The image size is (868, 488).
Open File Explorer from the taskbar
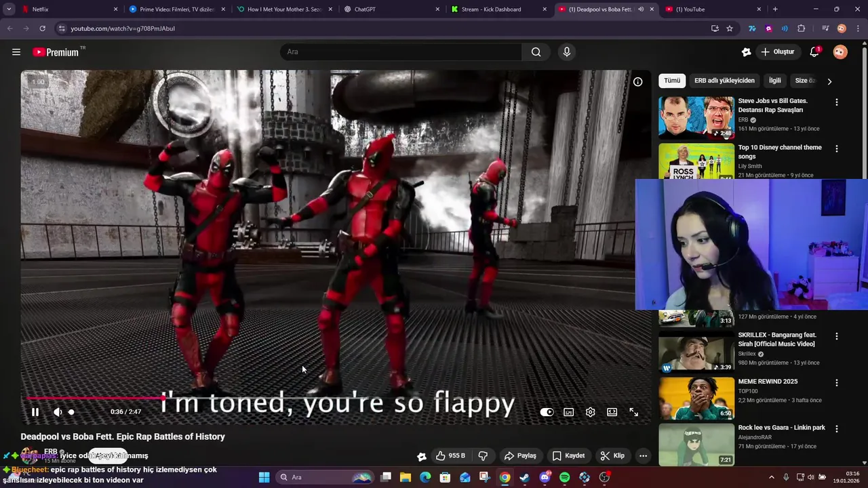point(406,477)
